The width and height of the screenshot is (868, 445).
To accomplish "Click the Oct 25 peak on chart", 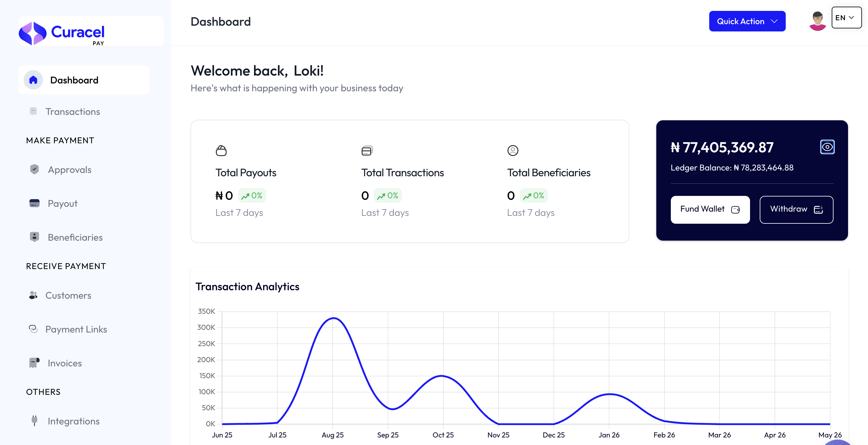I will (442, 375).
